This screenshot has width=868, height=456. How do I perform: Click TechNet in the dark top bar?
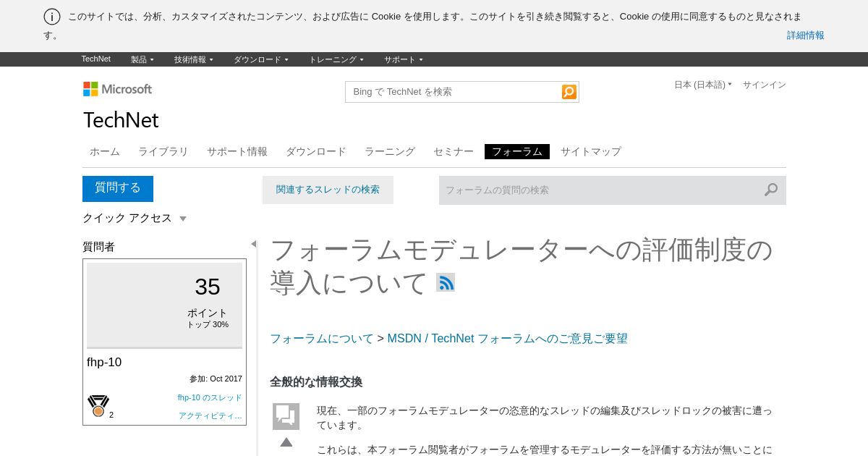pos(96,59)
